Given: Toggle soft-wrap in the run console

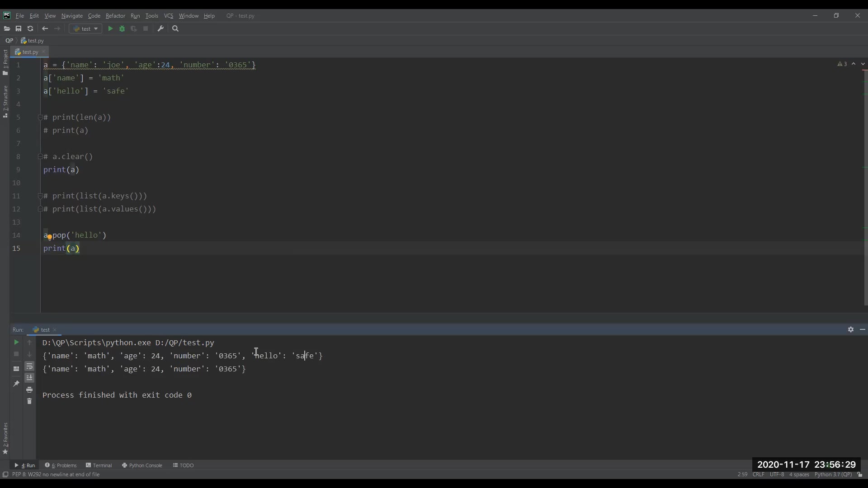Looking at the screenshot, I should pyautogui.click(x=29, y=366).
